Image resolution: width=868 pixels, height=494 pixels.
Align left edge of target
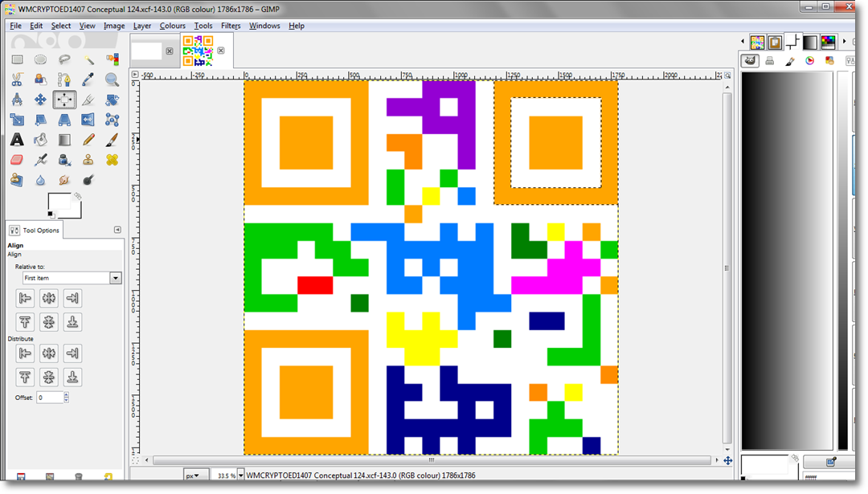tap(25, 298)
